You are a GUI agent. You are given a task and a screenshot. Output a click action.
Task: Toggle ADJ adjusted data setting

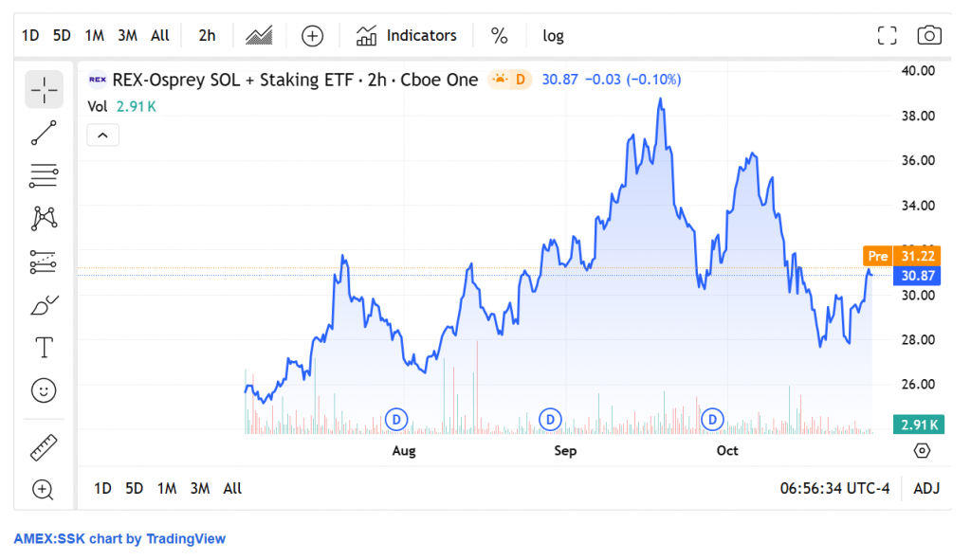tap(925, 489)
